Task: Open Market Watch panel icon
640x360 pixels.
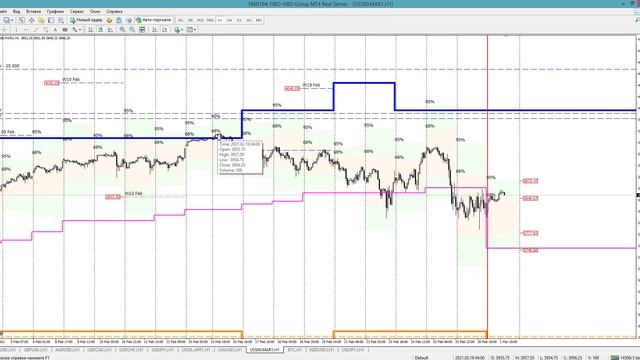Action: point(21,20)
